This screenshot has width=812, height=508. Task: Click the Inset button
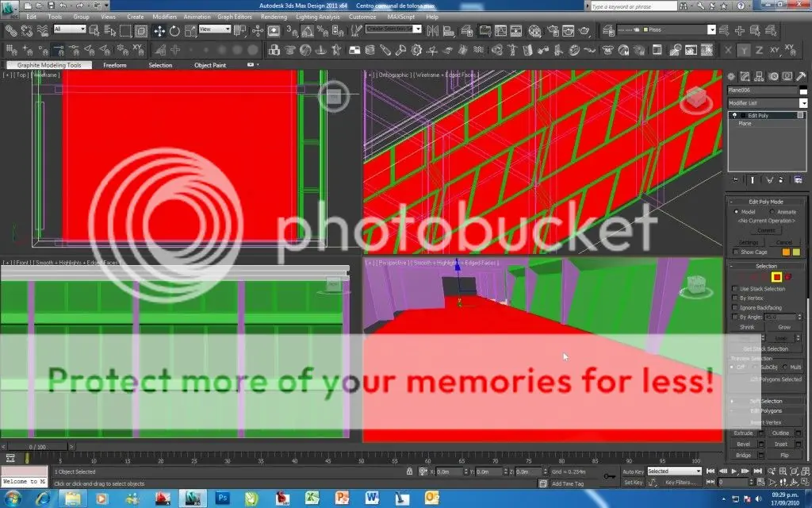click(x=780, y=444)
